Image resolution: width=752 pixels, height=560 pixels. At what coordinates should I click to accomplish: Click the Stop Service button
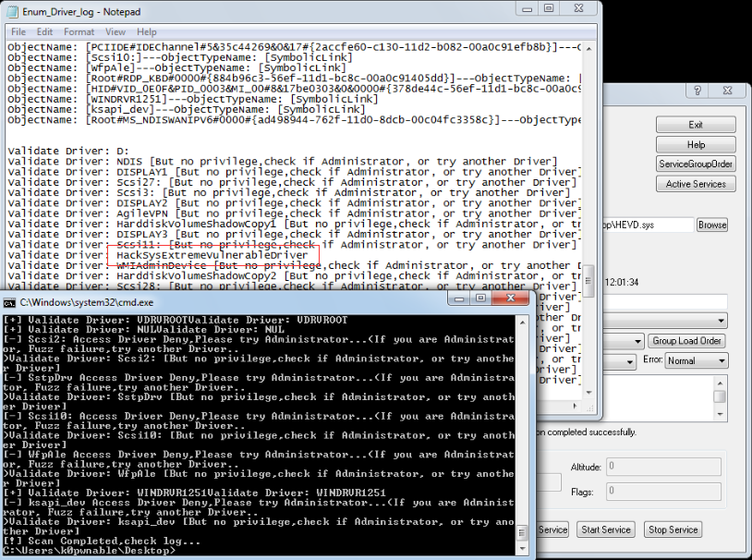pos(673,530)
